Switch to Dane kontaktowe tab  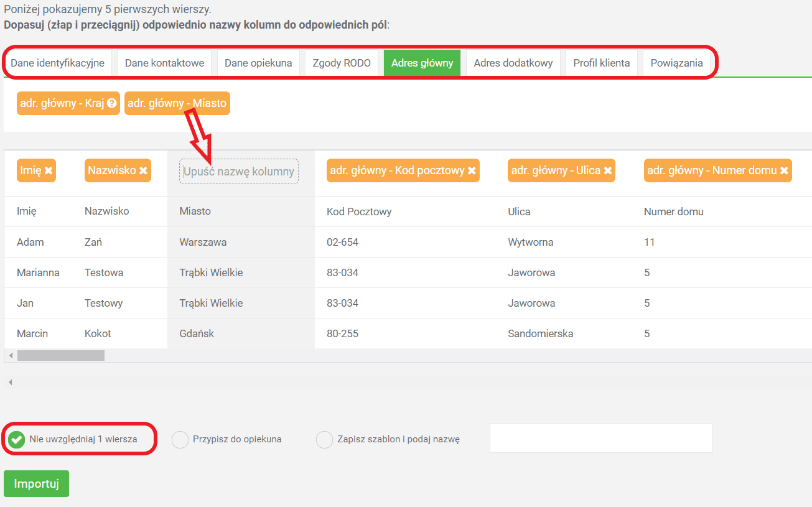pos(164,63)
